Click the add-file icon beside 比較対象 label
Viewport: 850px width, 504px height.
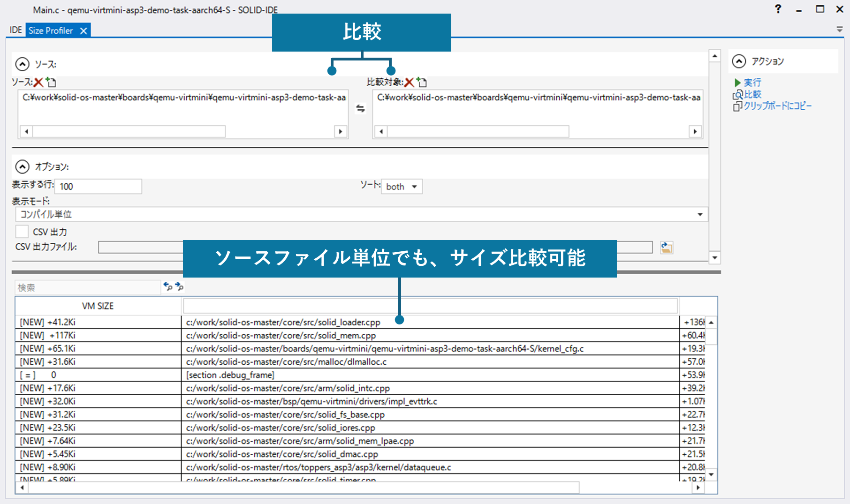click(421, 83)
